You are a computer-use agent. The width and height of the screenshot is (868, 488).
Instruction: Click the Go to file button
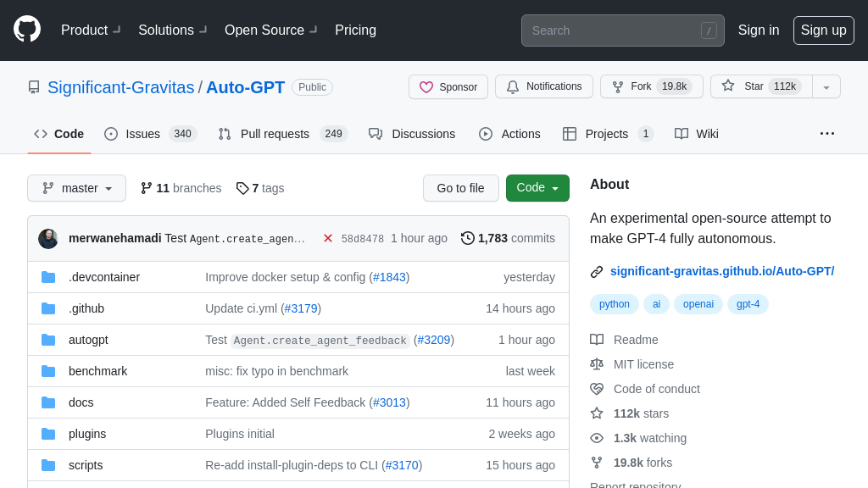pos(461,188)
